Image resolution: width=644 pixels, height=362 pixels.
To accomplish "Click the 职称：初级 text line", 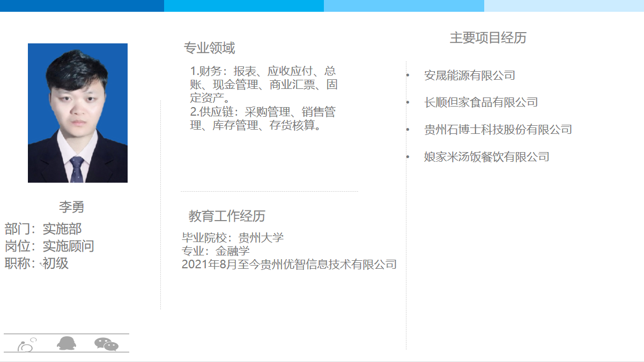I will tap(37, 263).
